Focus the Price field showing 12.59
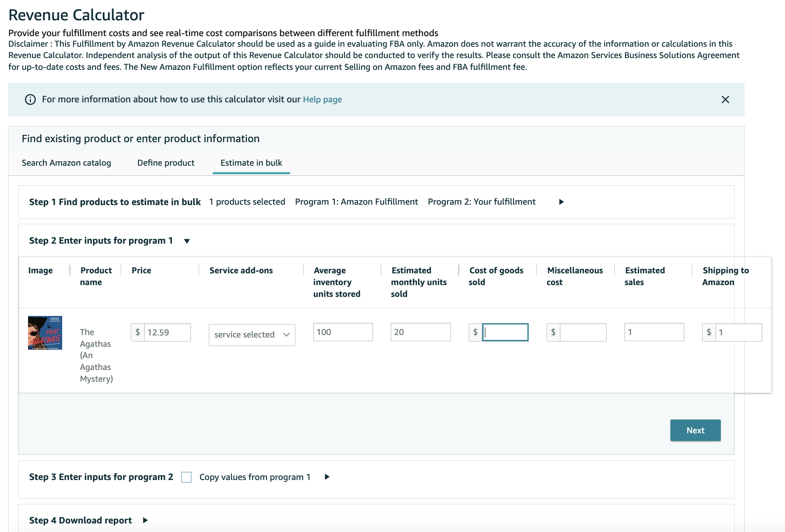Viewport: 785px width, 532px height. pos(167,332)
